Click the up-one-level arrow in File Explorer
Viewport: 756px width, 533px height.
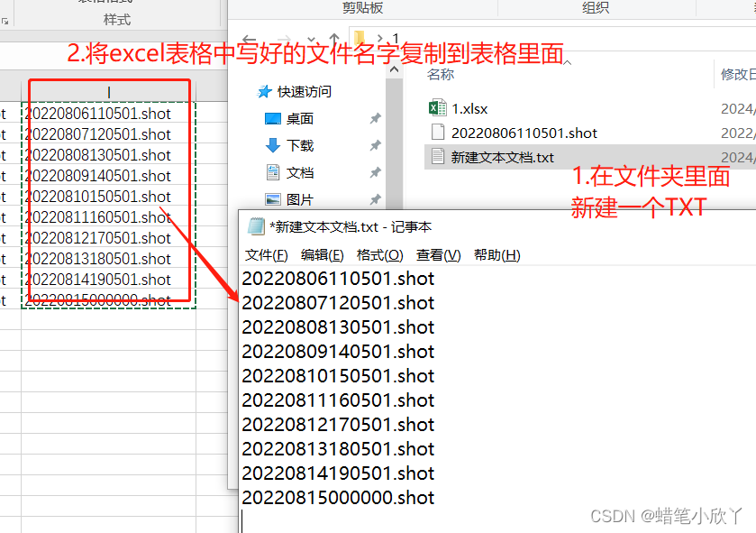(333, 36)
